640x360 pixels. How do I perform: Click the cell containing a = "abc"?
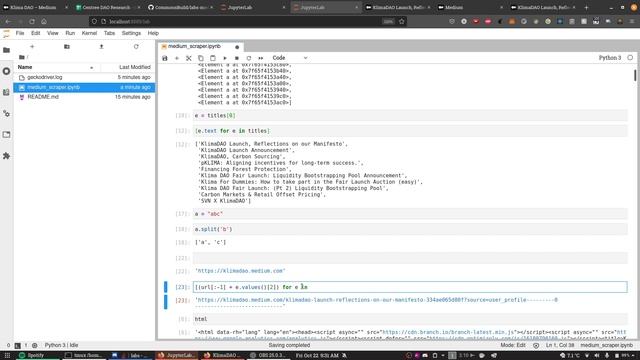click(x=410, y=214)
